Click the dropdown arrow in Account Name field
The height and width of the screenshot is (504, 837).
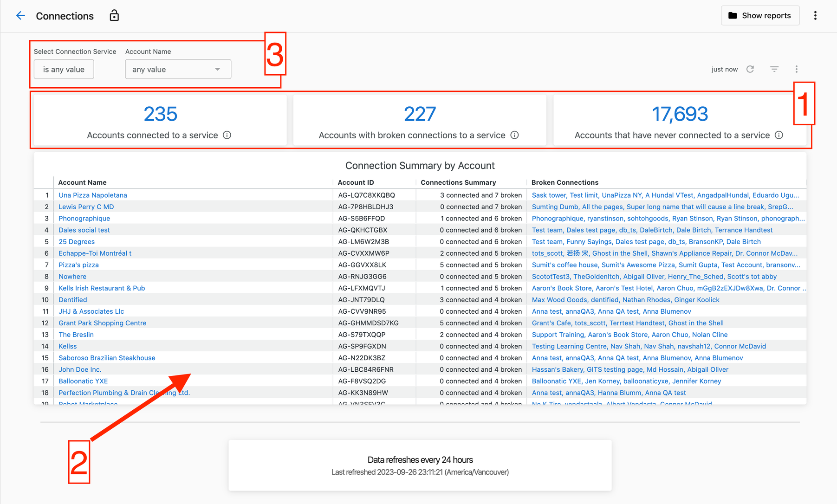coord(217,69)
